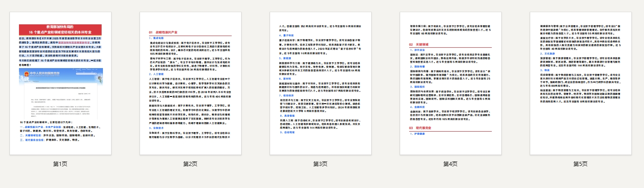Image resolution: width=644 pixels, height=188 pixels.
Task: Click the 第1页 page label
Action: (x=61, y=164)
